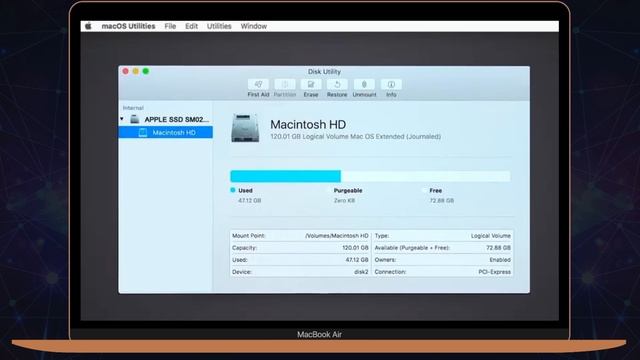Image resolution: width=640 pixels, height=360 pixels.
Task: Click the Available 72.88 GB table value
Action: click(498, 248)
